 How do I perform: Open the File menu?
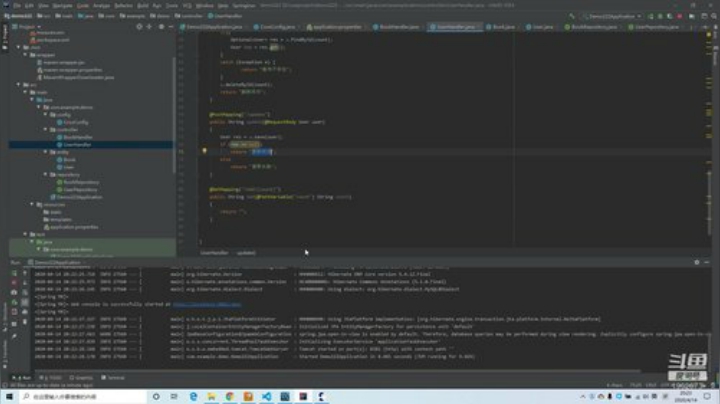point(17,6)
